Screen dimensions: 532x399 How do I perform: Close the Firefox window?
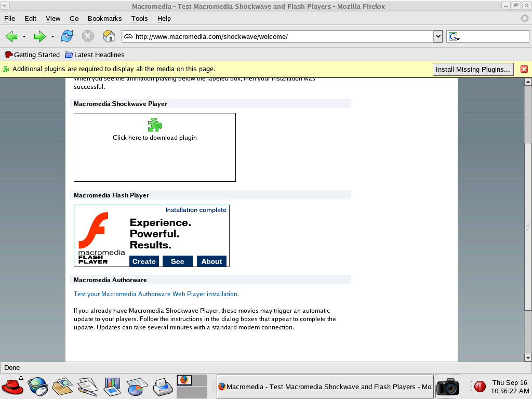coord(526,6)
